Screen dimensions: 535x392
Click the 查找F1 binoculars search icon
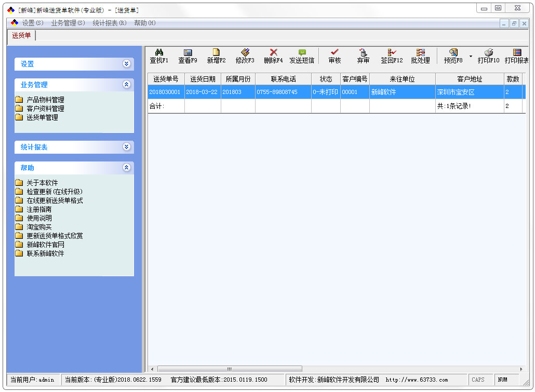(159, 52)
